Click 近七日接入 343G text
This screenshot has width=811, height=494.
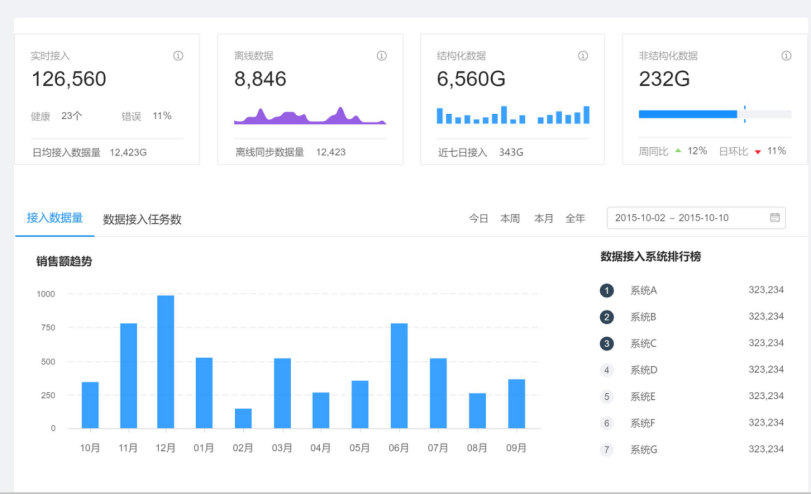pos(480,152)
